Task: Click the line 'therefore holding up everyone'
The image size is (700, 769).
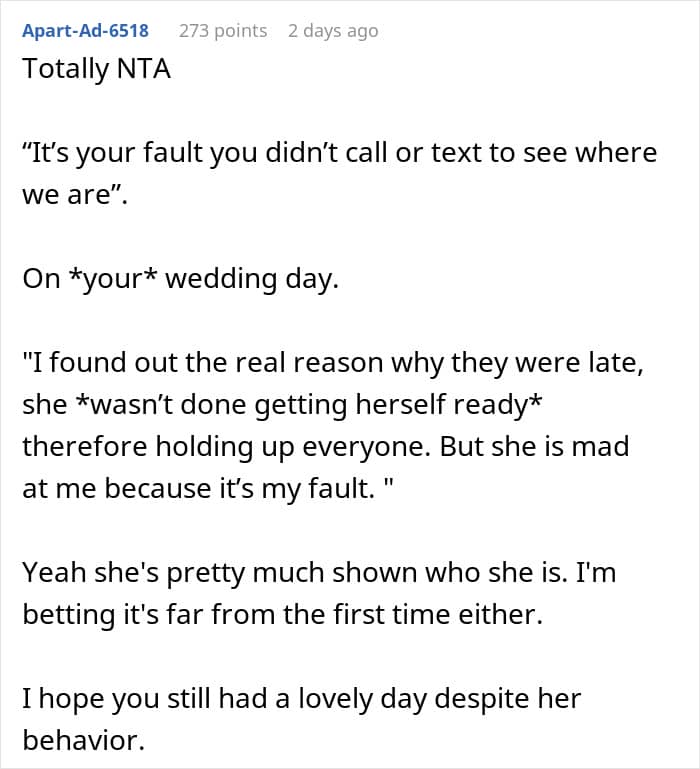Action: (326, 447)
